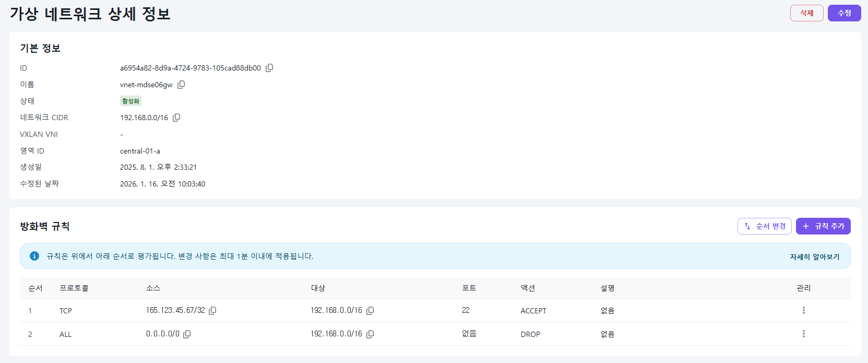Open the actions menu for rule 2
The height and width of the screenshot is (363, 868).
pyautogui.click(x=803, y=334)
